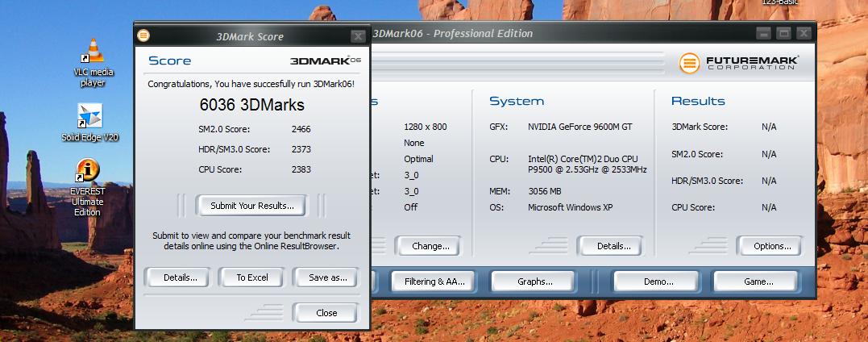The height and width of the screenshot is (342, 868).
Task: Click the HDR/SM3.0 Score value 2373
Action: (x=301, y=149)
